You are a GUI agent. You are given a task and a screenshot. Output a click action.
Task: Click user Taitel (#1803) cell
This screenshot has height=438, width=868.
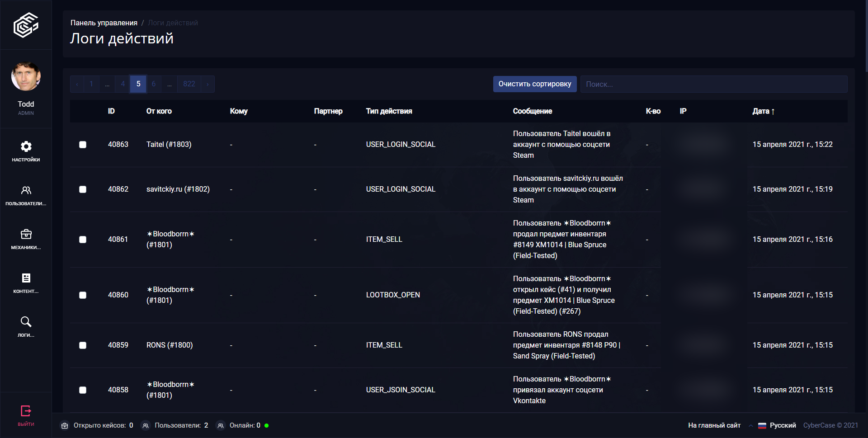point(169,145)
